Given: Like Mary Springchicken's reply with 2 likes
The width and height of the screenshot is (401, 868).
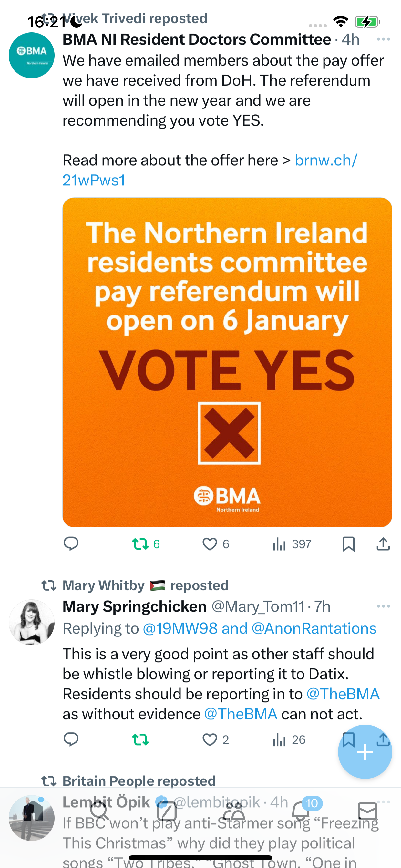Looking at the screenshot, I should (216, 739).
